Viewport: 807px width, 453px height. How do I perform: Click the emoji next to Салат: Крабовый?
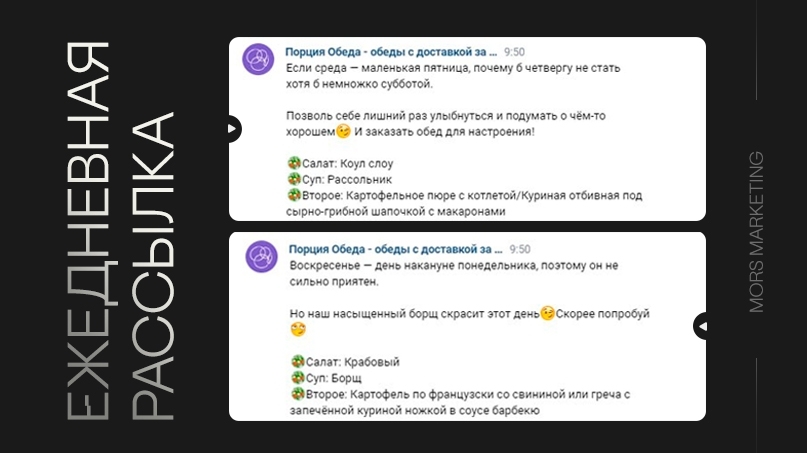click(x=297, y=361)
